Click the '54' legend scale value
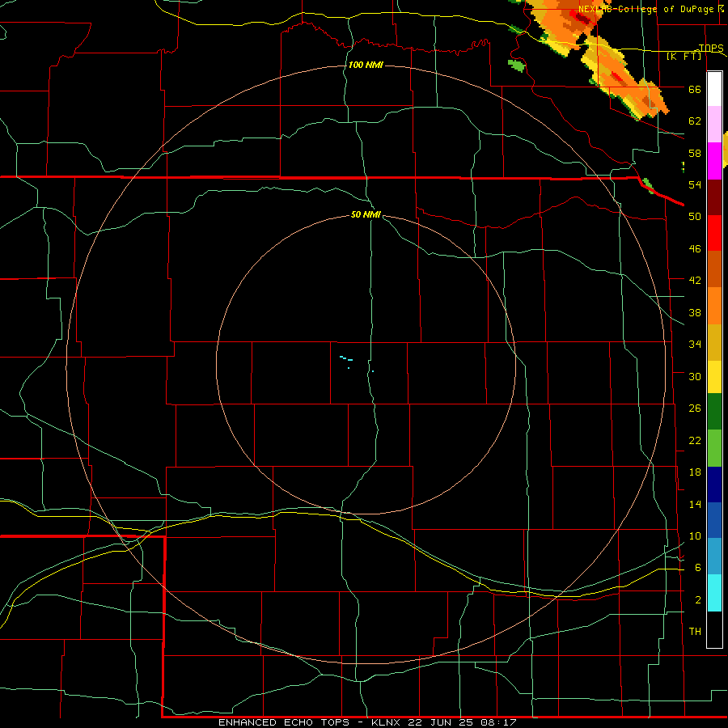The width and height of the screenshot is (728, 728). point(695,184)
